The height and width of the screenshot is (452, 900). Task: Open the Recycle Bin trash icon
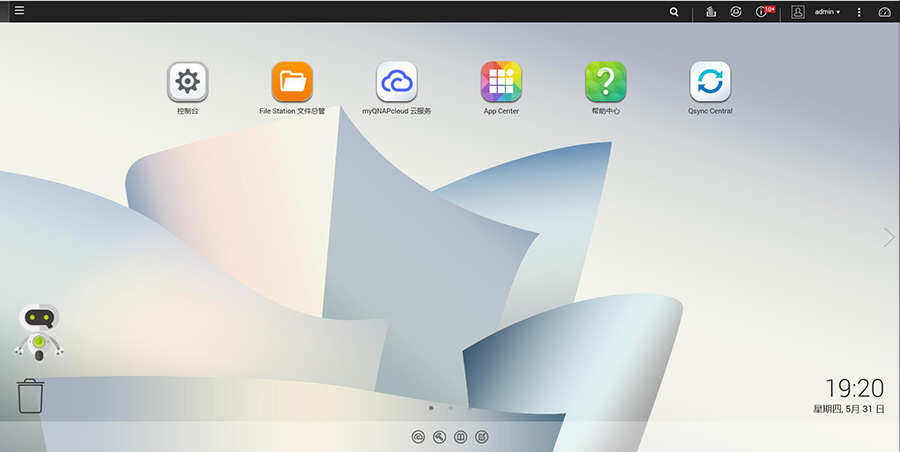(x=31, y=395)
